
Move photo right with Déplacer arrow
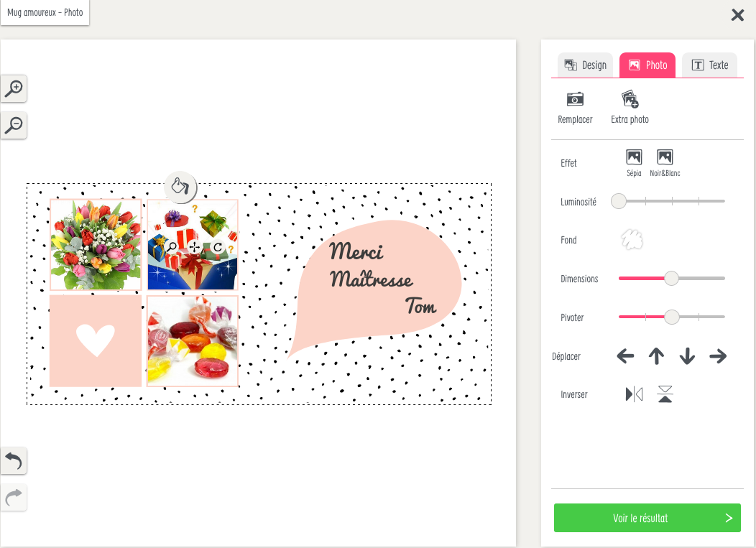coord(718,356)
